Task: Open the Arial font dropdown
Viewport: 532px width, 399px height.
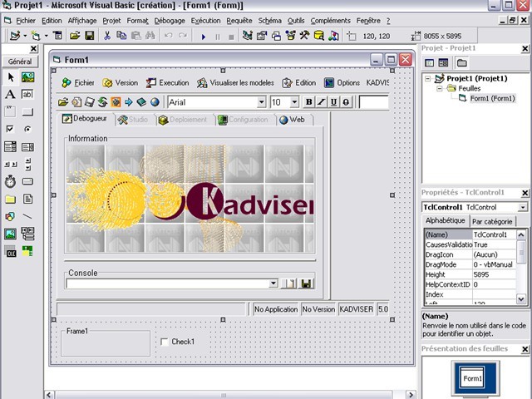Action: pos(261,102)
